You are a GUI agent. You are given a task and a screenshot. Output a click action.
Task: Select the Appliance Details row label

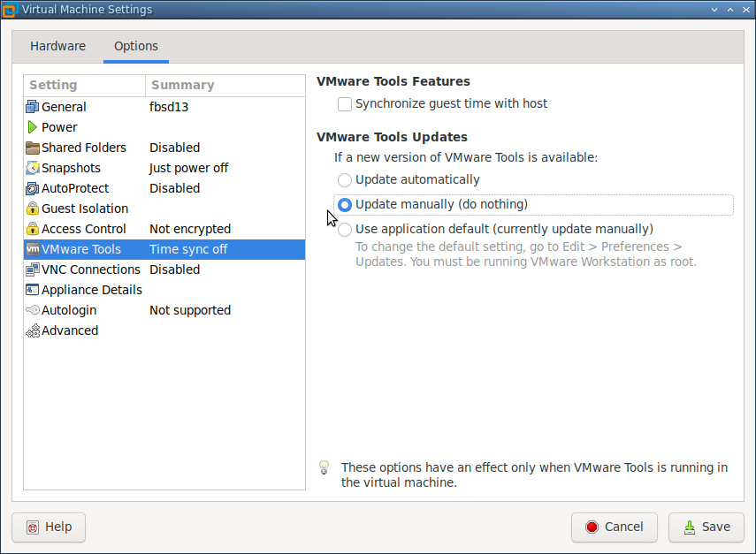point(92,290)
